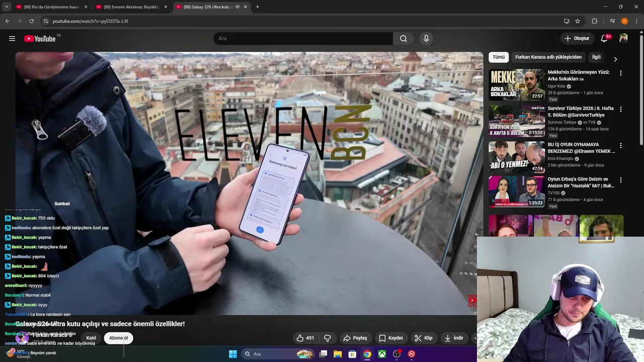Bookmark this page with the star icon

578,21
